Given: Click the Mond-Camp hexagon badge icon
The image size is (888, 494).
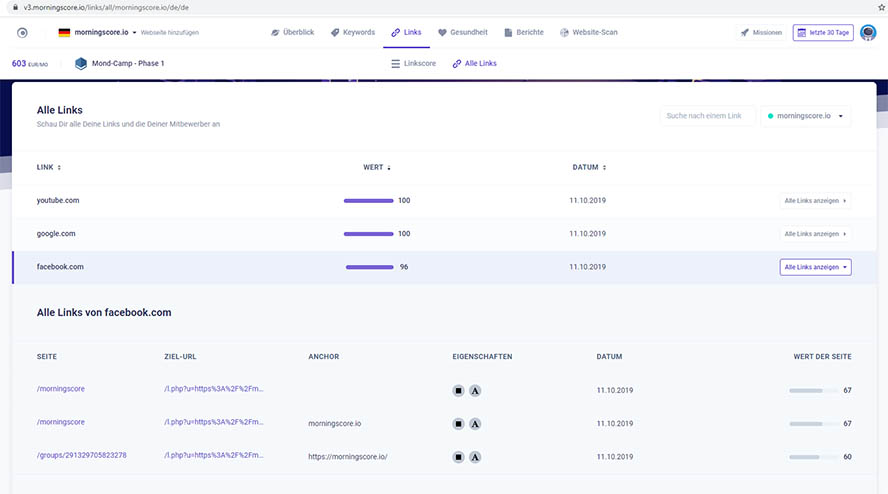Looking at the screenshot, I should 81,63.
